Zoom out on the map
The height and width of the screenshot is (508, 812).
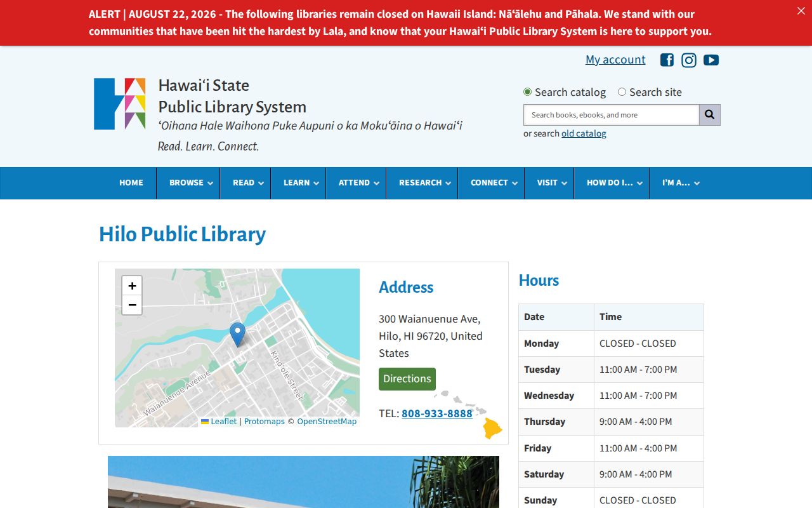click(x=132, y=305)
